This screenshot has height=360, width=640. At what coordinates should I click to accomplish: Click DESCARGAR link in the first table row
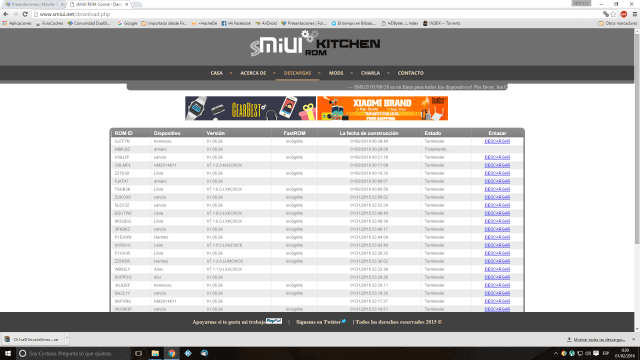497,141
